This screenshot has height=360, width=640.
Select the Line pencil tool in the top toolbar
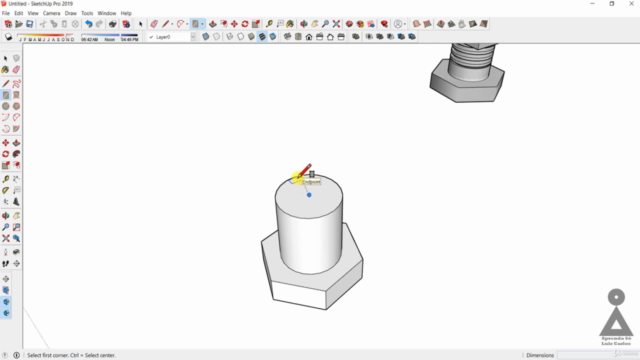(165, 24)
